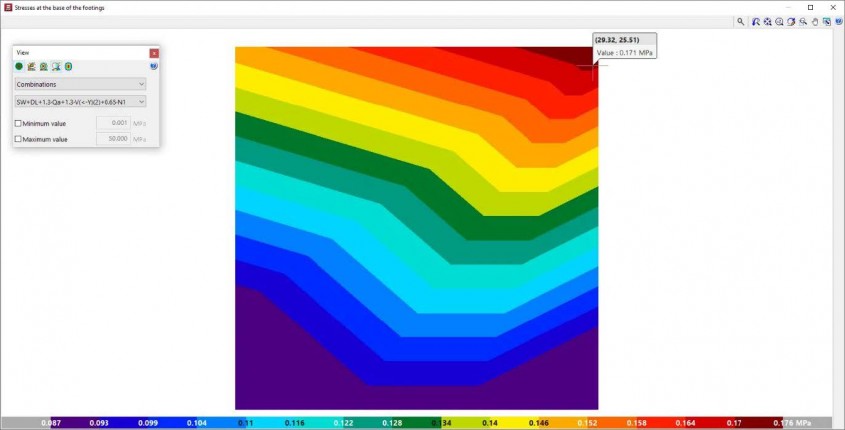Click the magnifier search icon in the toolbar
This screenshot has width=845, height=430.
pos(740,22)
